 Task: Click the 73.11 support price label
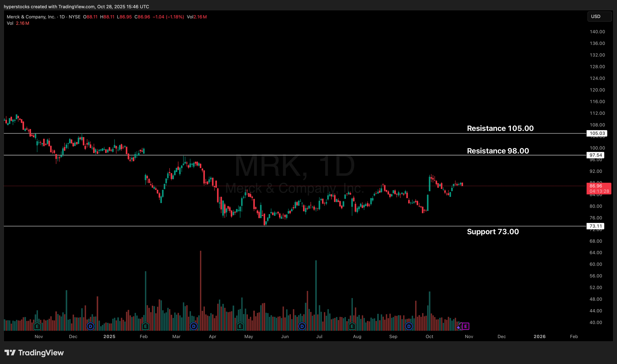pos(596,226)
